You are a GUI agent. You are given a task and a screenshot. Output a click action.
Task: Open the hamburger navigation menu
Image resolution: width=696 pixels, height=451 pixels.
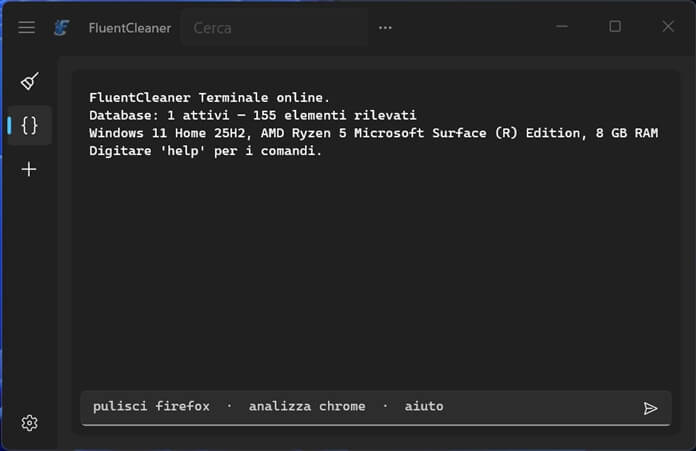pyautogui.click(x=27, y=28)
